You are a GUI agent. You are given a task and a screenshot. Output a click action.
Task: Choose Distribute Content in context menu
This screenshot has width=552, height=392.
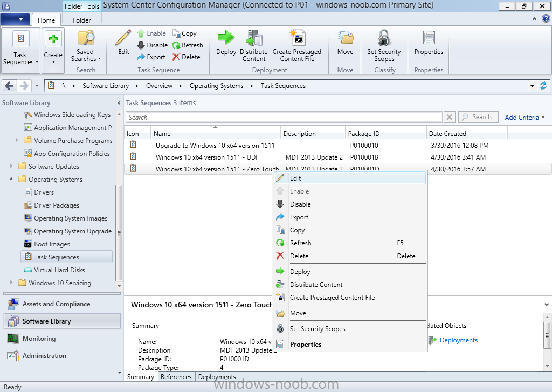[x=350, y=285]
